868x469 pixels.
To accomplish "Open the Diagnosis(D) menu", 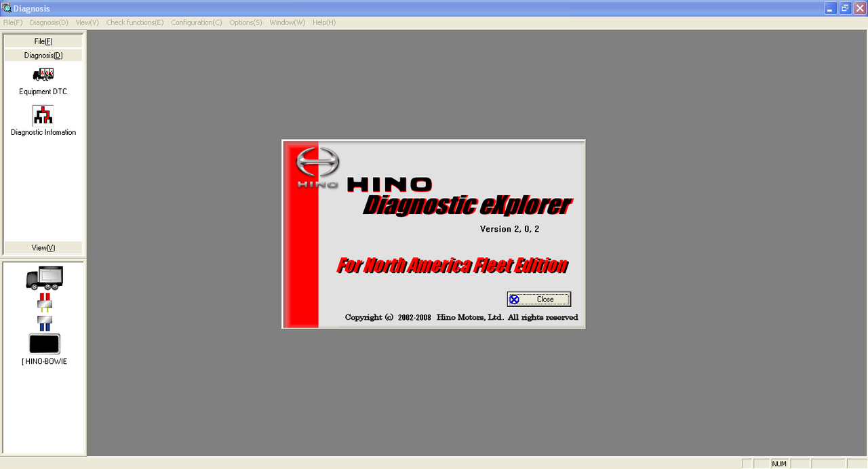I will point(49,22).
